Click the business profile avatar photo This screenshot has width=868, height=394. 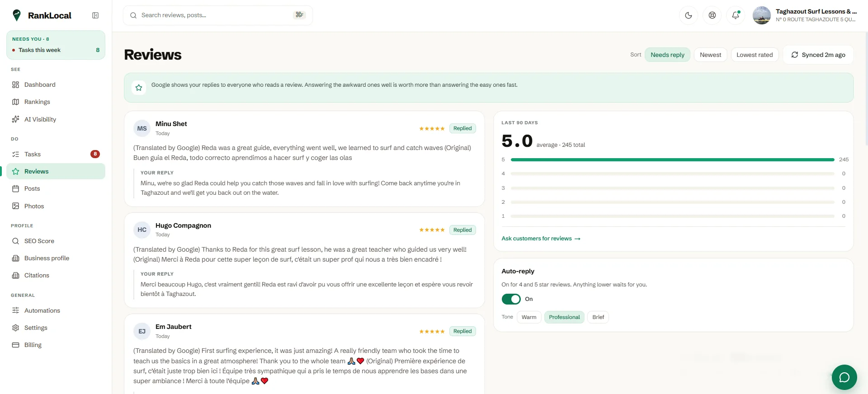click(x=762, y=15)
